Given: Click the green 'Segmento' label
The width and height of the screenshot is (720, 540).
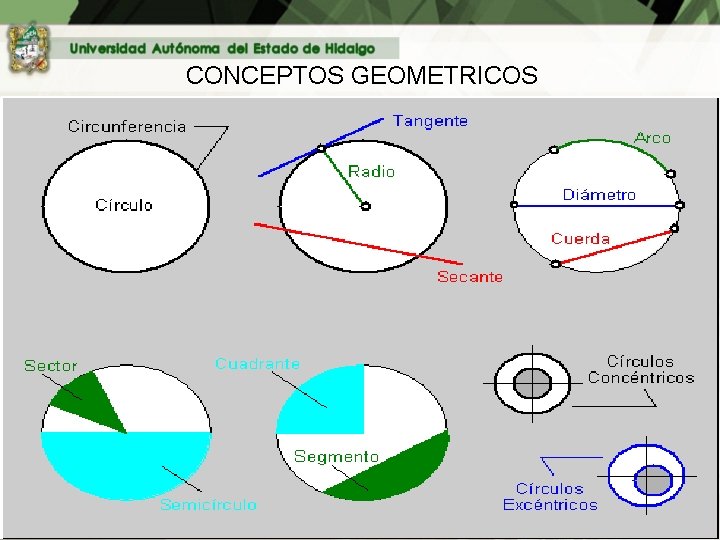Looking at the screenshot, I should (336, 456).
